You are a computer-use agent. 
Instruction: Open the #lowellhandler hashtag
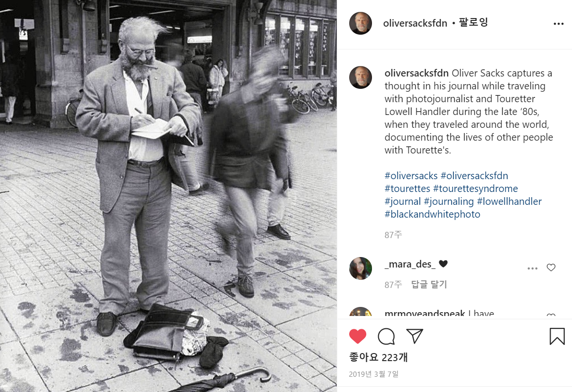click(x=509, y=201)
